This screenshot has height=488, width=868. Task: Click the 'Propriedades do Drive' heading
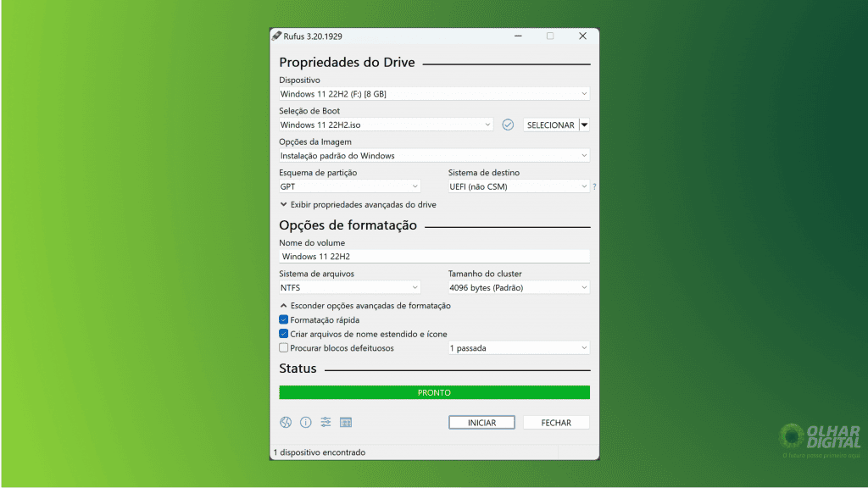point(347,63)
